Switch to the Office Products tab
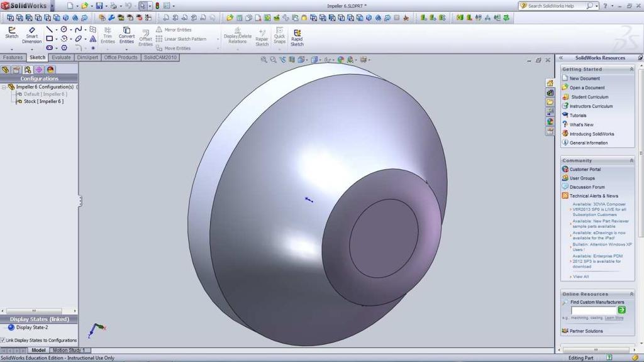644x362 pixels. tap(121, 57)
